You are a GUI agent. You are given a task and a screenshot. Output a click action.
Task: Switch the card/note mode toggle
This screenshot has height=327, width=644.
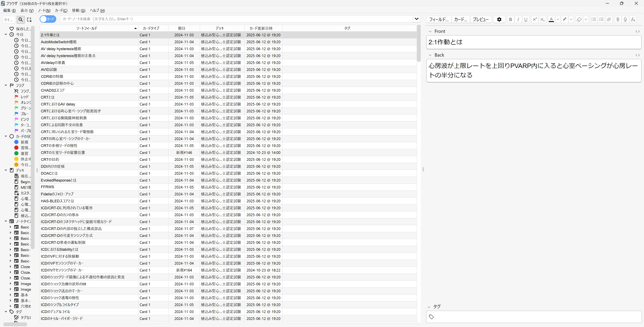[x=48, y=19]
